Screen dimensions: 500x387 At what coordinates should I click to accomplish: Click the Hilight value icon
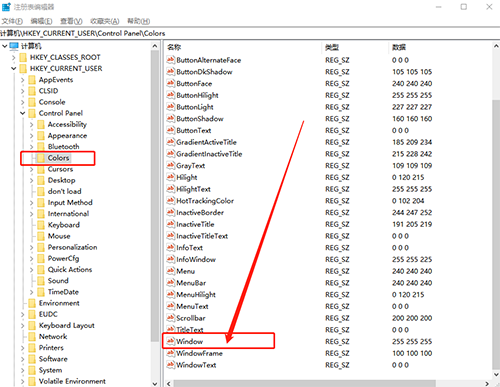point(171,177)
